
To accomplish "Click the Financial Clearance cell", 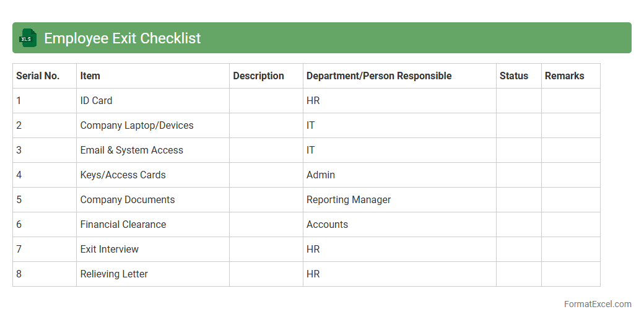I will (123, 225).
